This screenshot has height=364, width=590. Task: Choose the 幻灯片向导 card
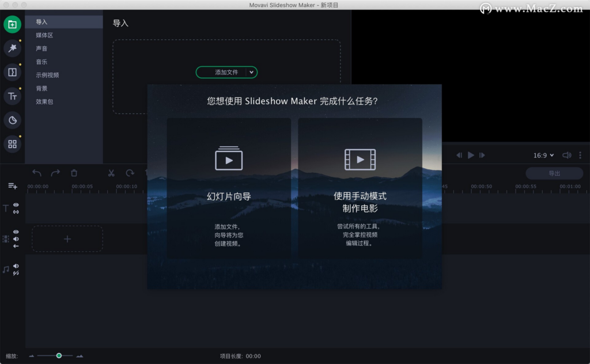click(229, 188)
